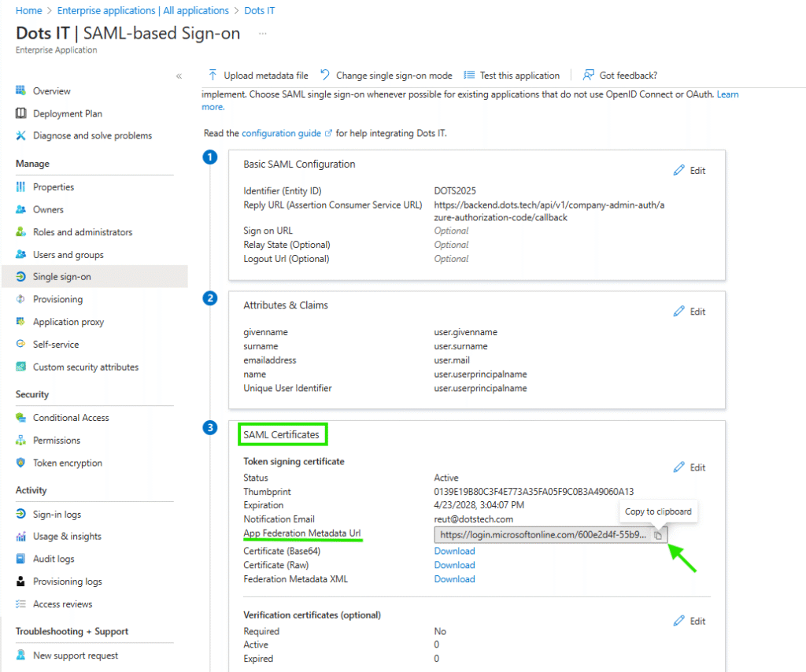
Task: Click Upload metadata file icon in toolbar
Action: (x=213, y=76)
